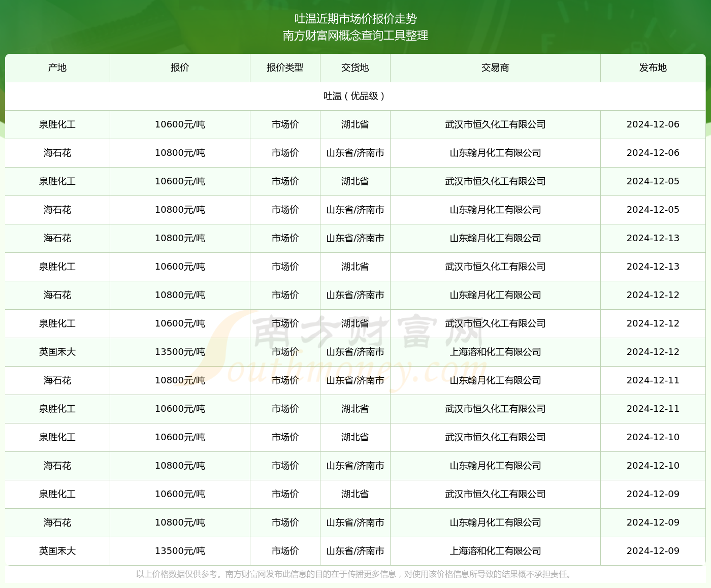Click the title '吐温近期市场价报价走势'
The width and height of the screenshot is (711, 588).
tap(355, 19)
